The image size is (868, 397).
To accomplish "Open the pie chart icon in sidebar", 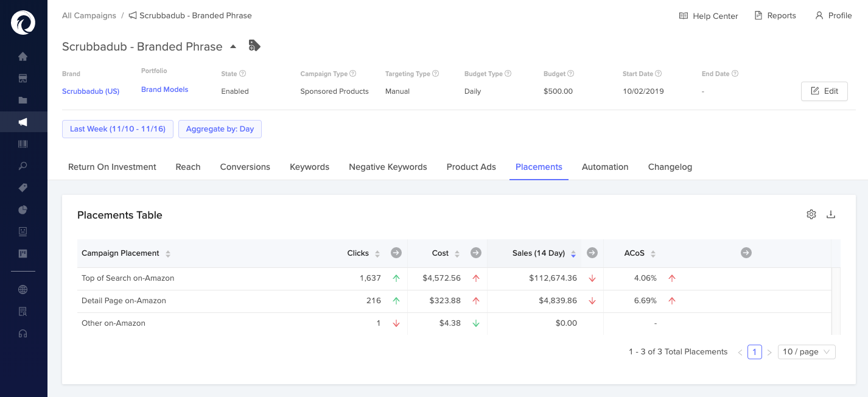I will point(23,210).
